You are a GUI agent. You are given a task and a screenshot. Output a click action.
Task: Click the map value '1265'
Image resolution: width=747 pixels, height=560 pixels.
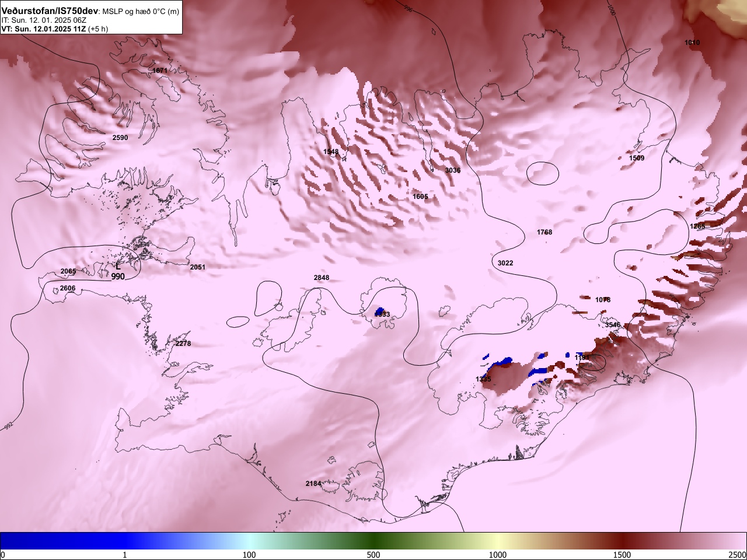697,226
